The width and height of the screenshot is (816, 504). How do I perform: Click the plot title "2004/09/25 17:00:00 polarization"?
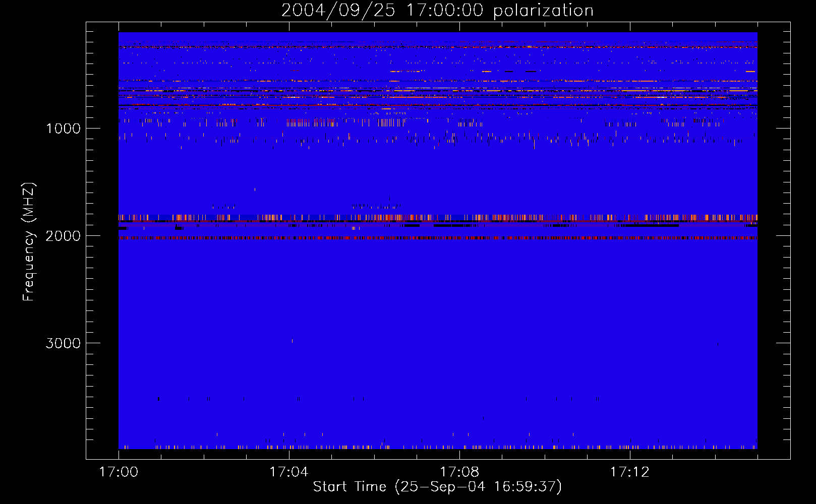[437, 10]
